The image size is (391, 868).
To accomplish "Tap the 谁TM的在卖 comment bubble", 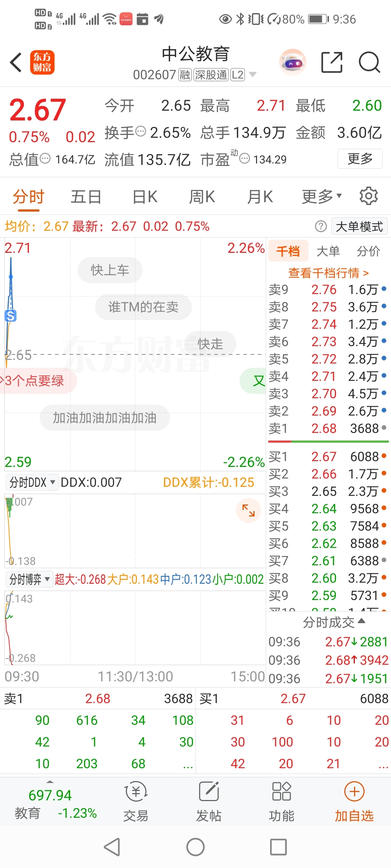I will (x=143, y=307).
